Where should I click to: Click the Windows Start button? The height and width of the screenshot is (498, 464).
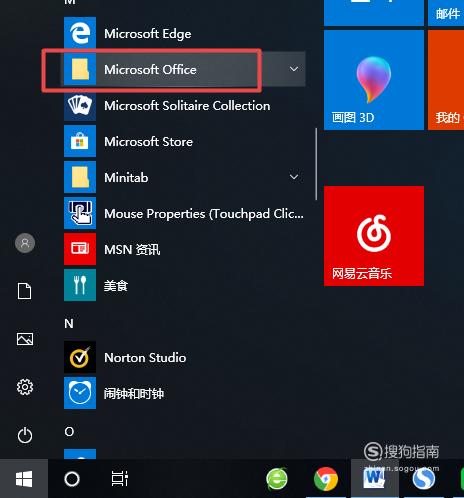point(24,479)
